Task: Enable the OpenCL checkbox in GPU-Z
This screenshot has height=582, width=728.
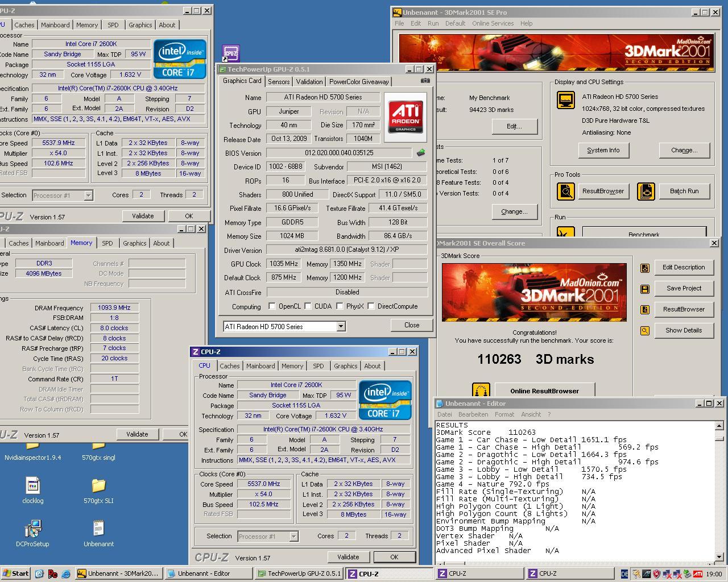Action: pyautogui.click(x=272, y=306)
